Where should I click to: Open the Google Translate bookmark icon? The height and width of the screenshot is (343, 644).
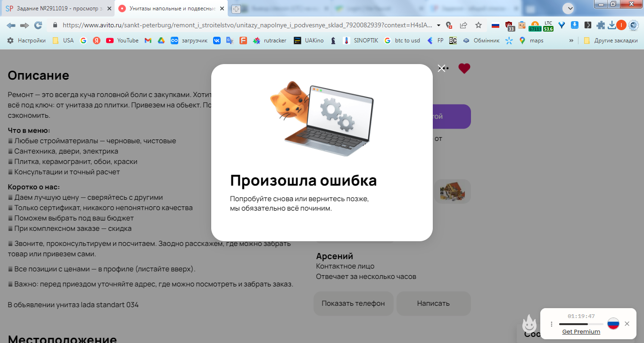[x=230, y=41]
